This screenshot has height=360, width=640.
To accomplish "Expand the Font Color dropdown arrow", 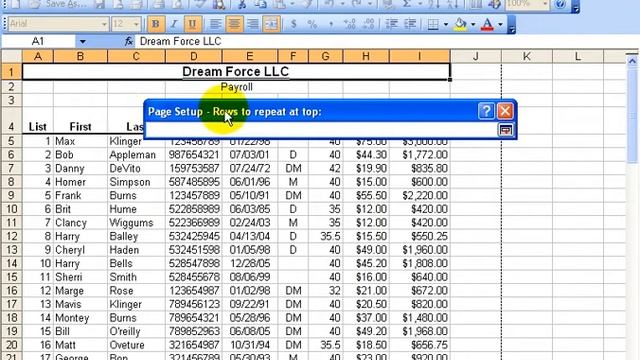I will pos(500,24).
